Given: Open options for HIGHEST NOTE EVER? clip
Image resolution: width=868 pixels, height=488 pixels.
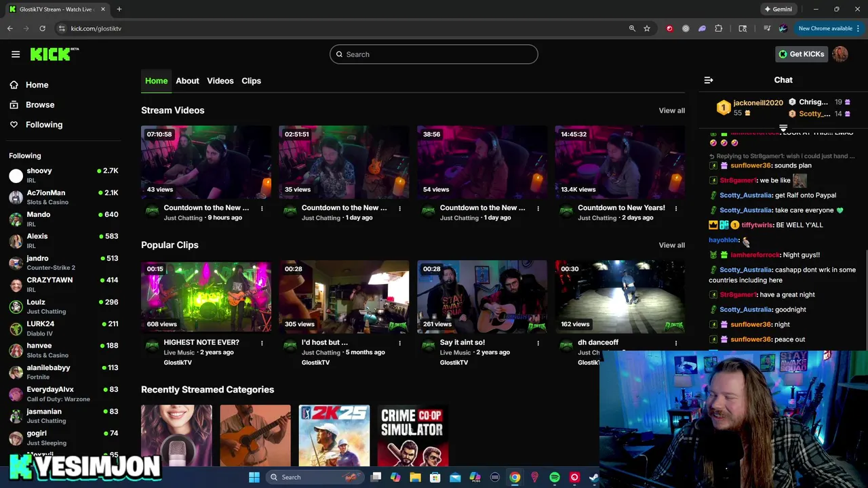Looking at the screenshot, I should click(x=262, y=343).
